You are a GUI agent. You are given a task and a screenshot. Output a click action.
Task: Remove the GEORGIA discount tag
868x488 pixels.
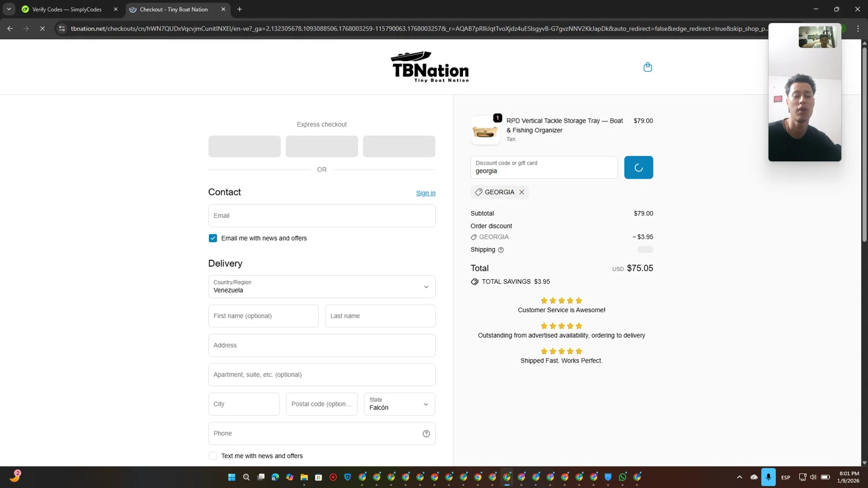tap(521, 192)
